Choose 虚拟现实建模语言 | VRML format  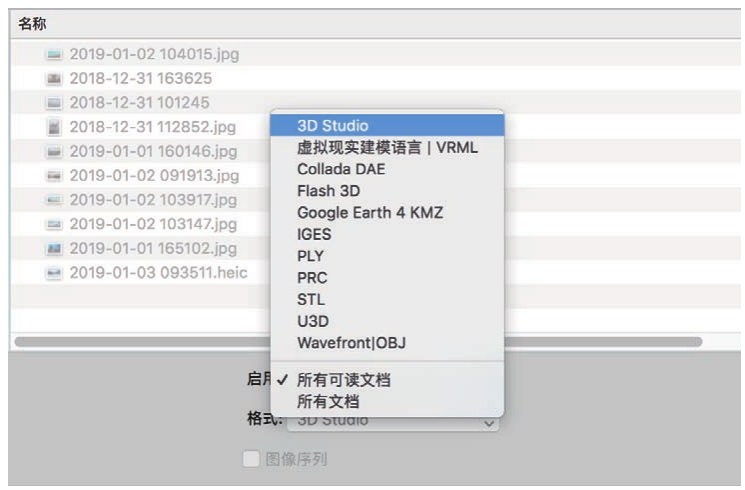point(387,147)
